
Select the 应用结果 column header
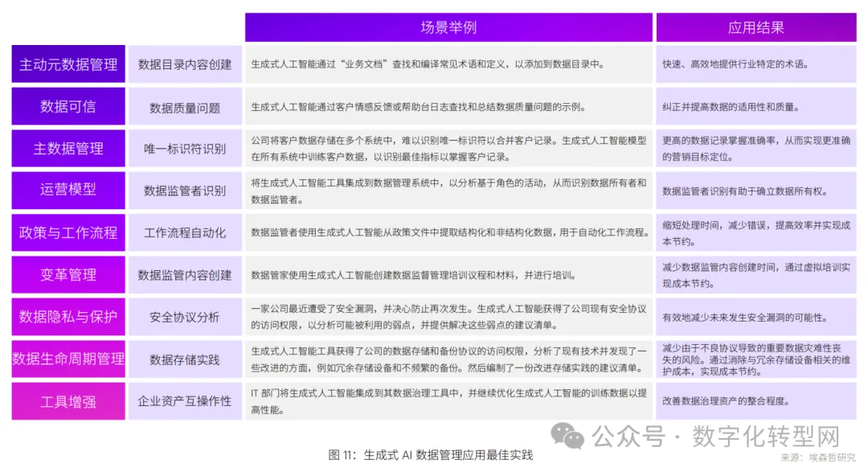pyautogui.click(x=755, y=27)
